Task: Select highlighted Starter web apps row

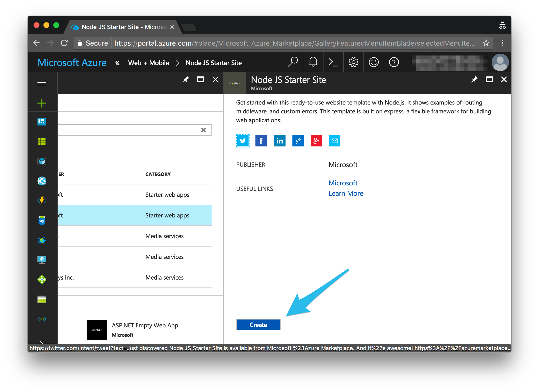Action: point(135,215)
